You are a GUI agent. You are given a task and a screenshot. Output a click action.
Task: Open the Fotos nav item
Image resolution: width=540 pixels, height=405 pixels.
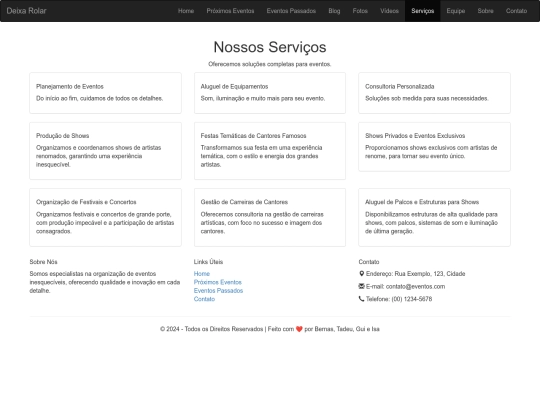[360, 11]
